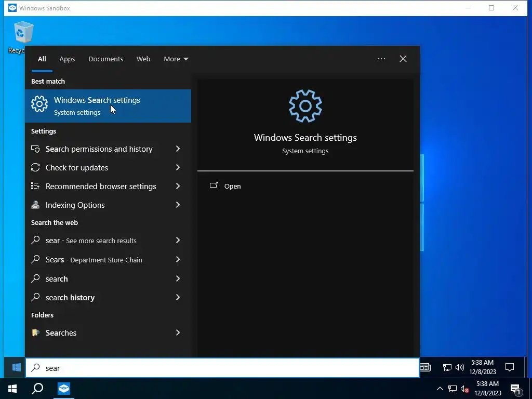Open 'Indexing Options' result
The image size is (532, 399).
(x=75, y=205)
